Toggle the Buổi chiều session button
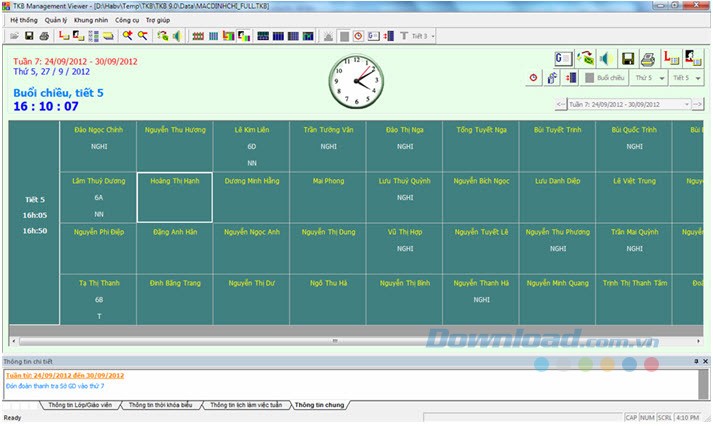713x426 pixels. pos(605,77)
